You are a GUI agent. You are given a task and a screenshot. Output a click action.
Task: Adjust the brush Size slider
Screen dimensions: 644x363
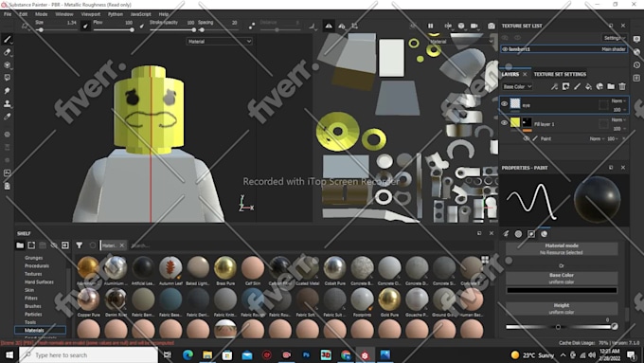56,30
